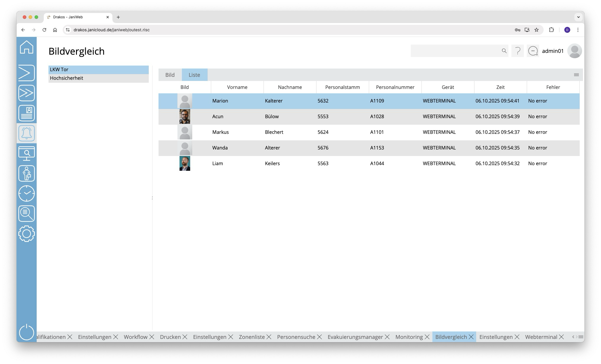Sort by the Zeit column header

500,87
